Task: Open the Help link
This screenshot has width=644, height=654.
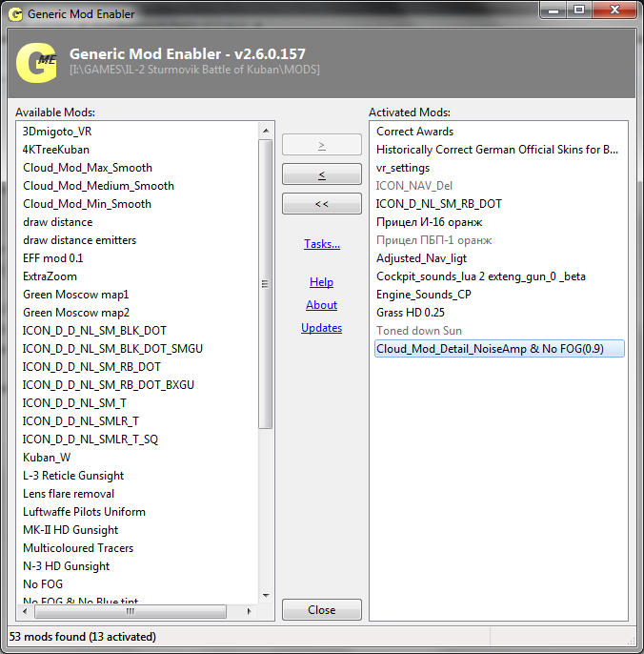Action: click(321, 282)
